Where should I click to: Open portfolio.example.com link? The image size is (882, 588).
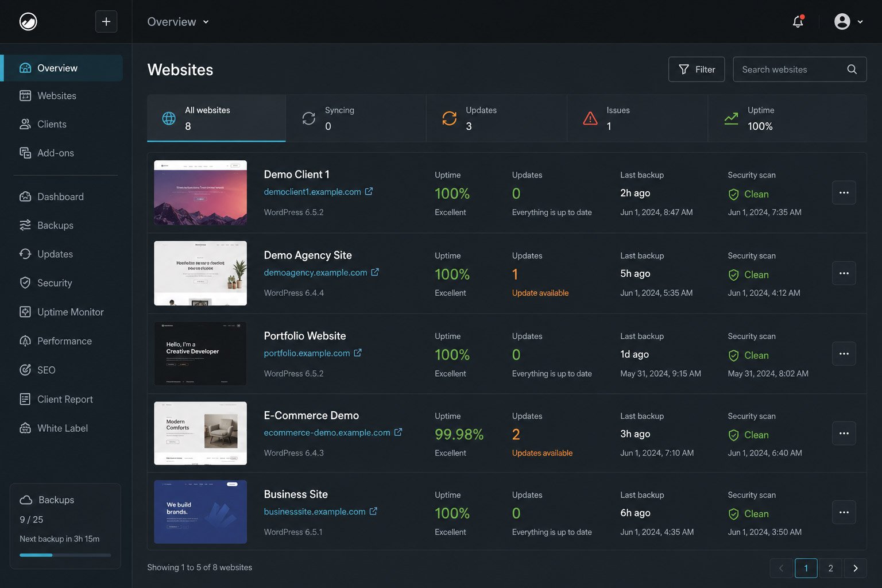point(307,353)
